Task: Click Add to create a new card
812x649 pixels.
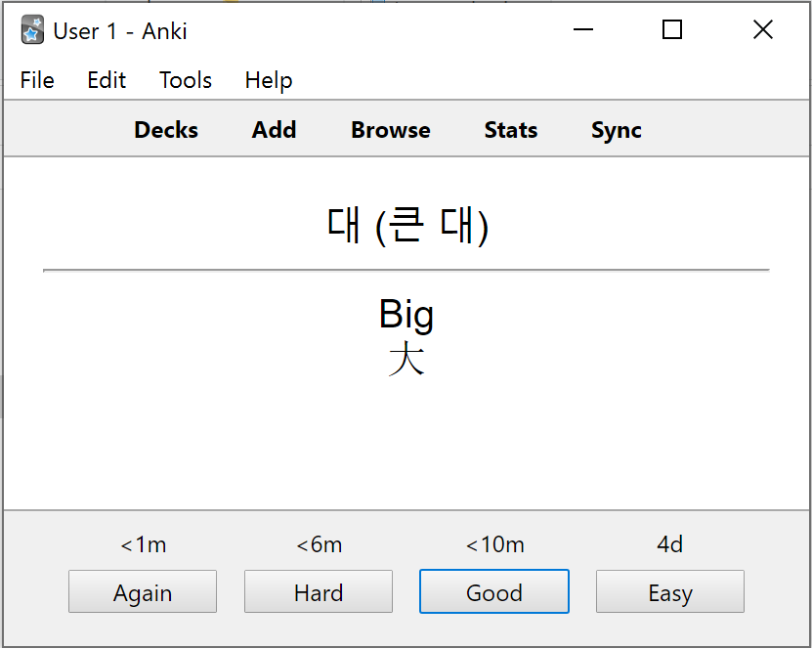Action: (274, 129)
